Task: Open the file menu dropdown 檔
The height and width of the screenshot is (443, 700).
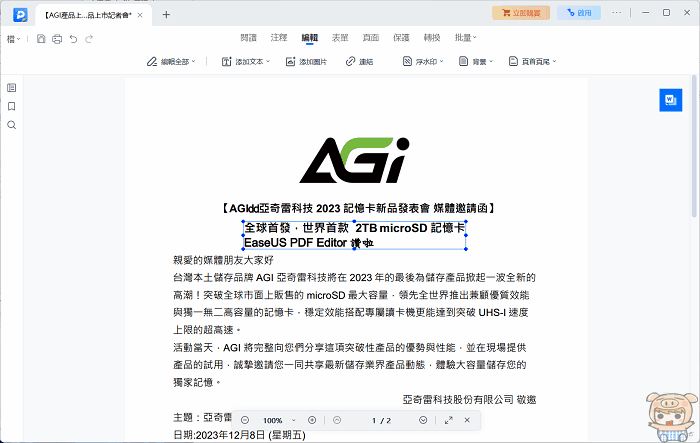Action: (x=13, y=39)
